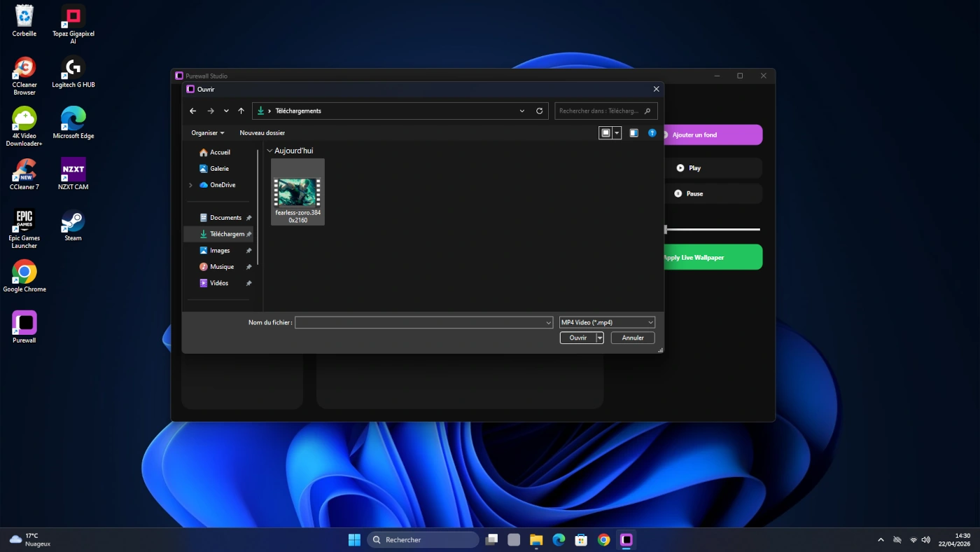This screenshot has width=980, height=552.
Task: Select Documents in the navigation pane
Action: point(225,218)
